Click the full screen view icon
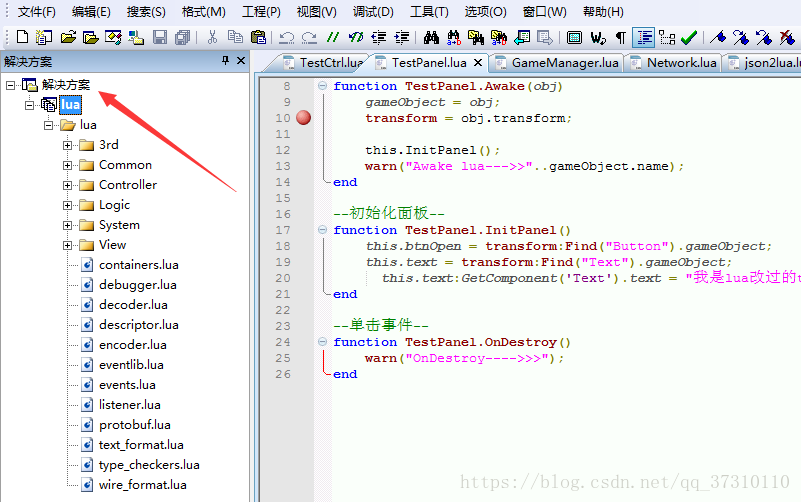The image size is (801, 502). (574, 37)
